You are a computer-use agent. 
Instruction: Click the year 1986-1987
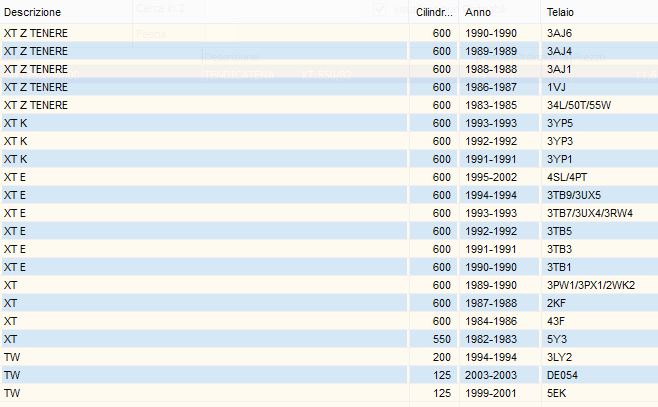(x=491, y=87)
